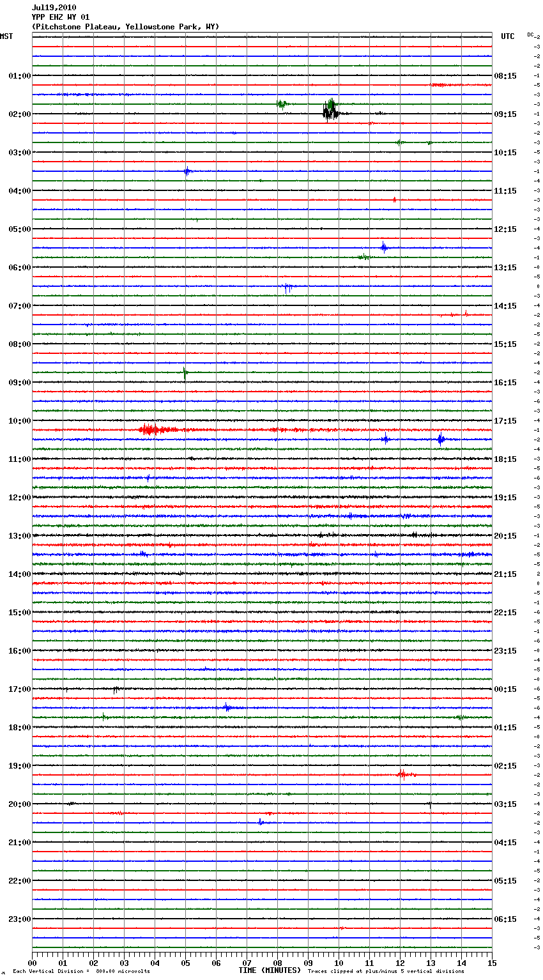Select the 20:00 MST row label

[x=19, y=804]
